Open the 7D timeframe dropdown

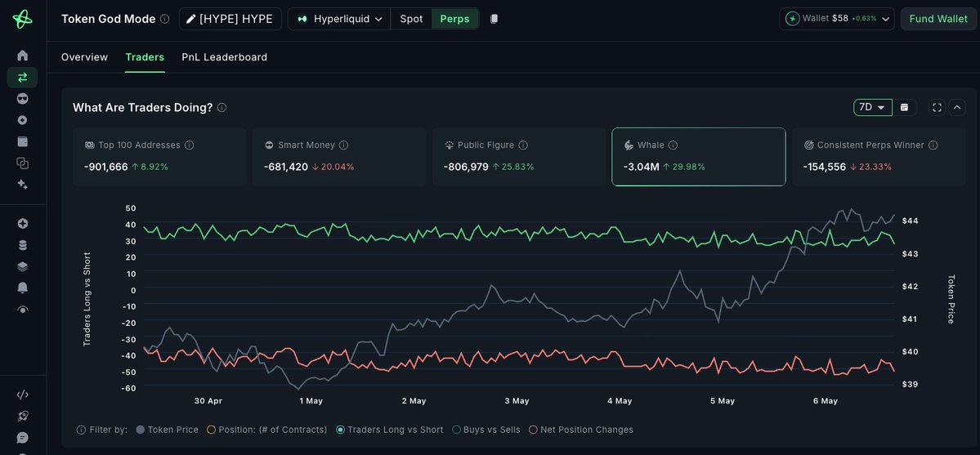click(x=873, y=108)
